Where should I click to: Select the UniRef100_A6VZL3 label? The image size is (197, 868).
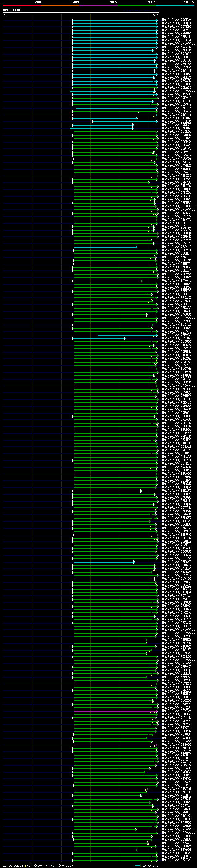tap(176, 365)
